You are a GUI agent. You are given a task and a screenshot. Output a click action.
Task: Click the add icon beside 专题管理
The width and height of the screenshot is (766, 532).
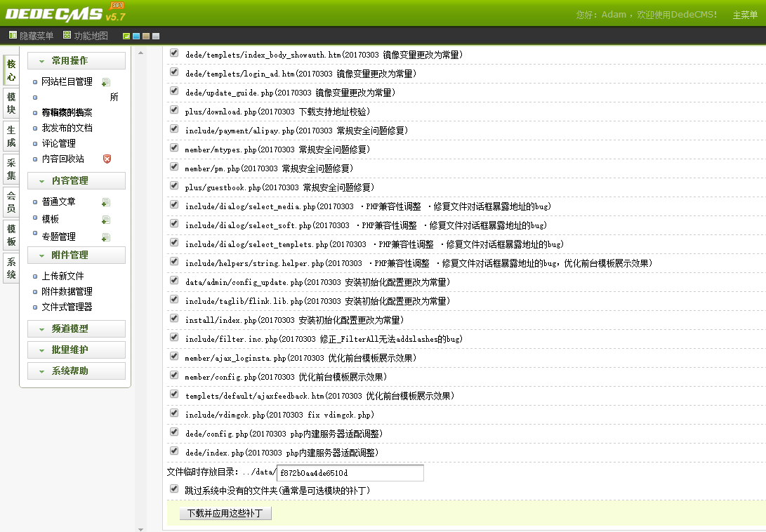pyautogui.click(x=106, y=238)
